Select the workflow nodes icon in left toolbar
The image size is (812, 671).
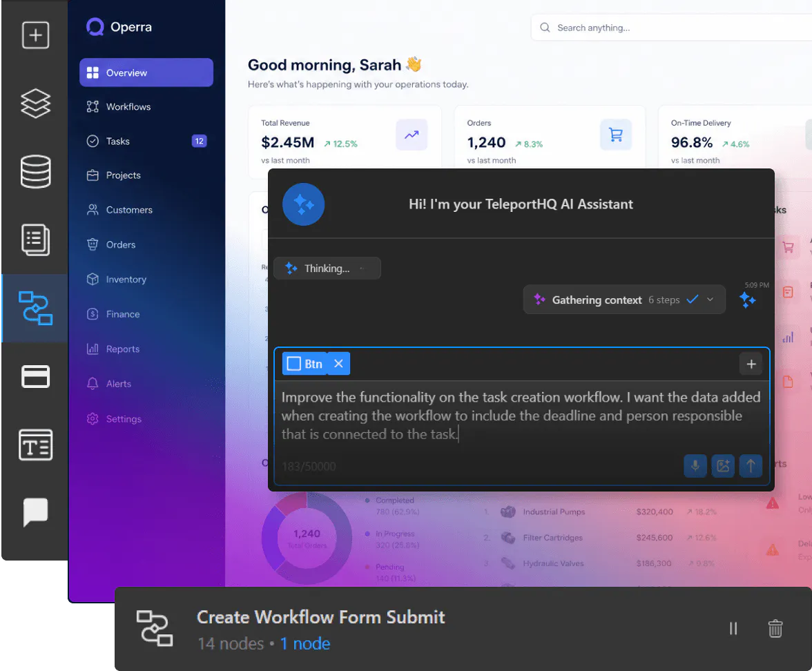point(35,308)
